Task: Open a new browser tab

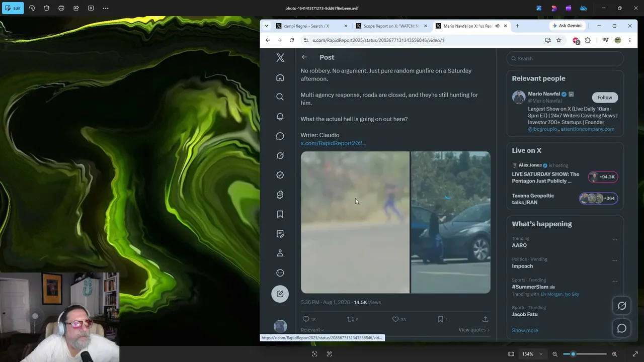Action: point(517,26)
